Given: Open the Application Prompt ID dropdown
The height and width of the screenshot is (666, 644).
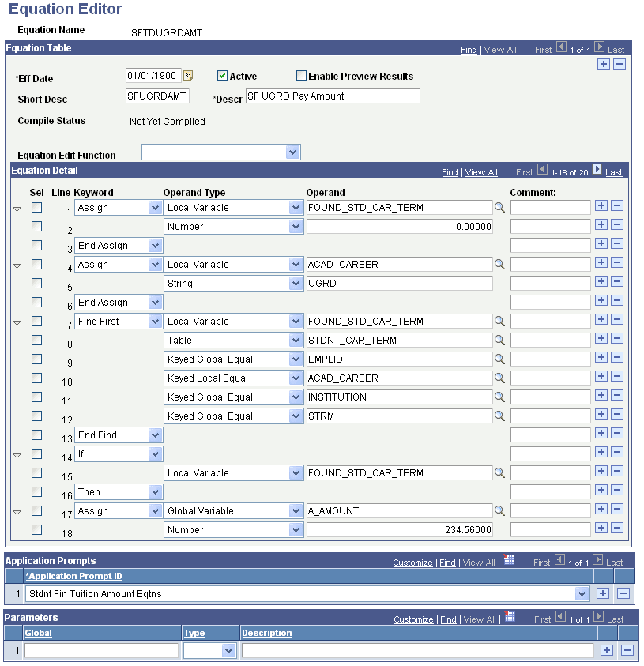Looking at the screenshot, I should [x=582, y=593].
